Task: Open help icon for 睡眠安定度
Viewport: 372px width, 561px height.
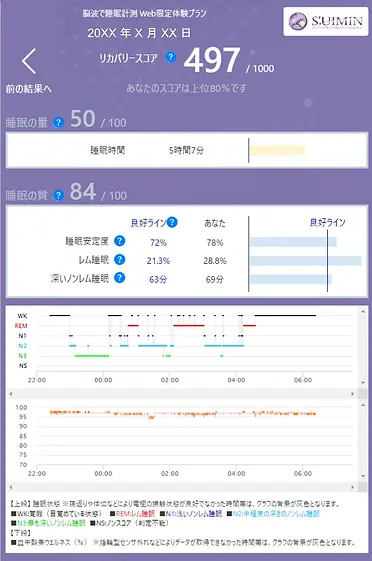Action: click(119, 241)
